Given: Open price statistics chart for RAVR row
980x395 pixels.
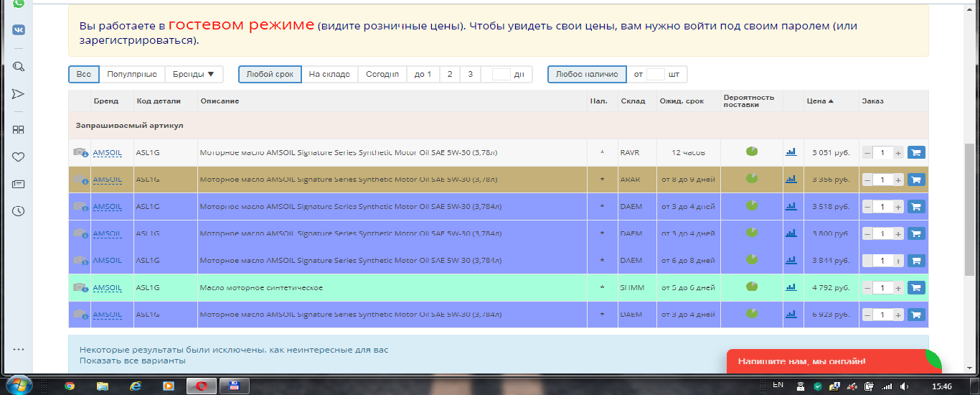Looking at the screenshot, I should pyautogui.click(x=791, y=152).
